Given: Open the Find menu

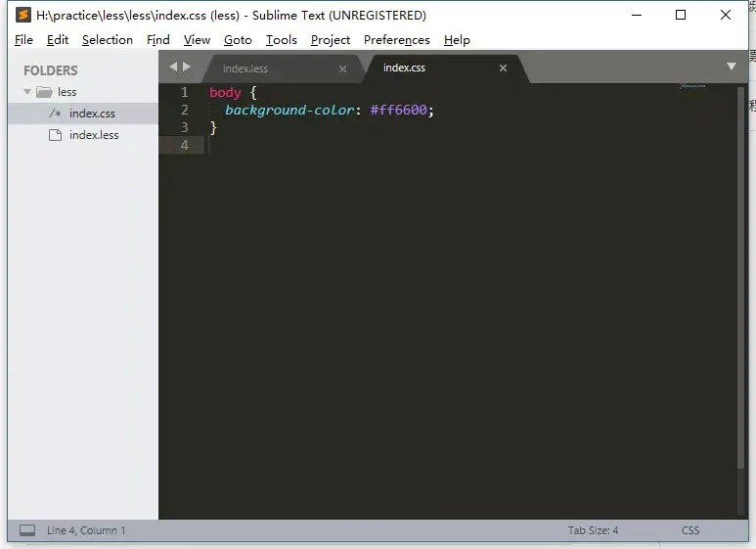Looking at the screenshot, I should [158, 40].
